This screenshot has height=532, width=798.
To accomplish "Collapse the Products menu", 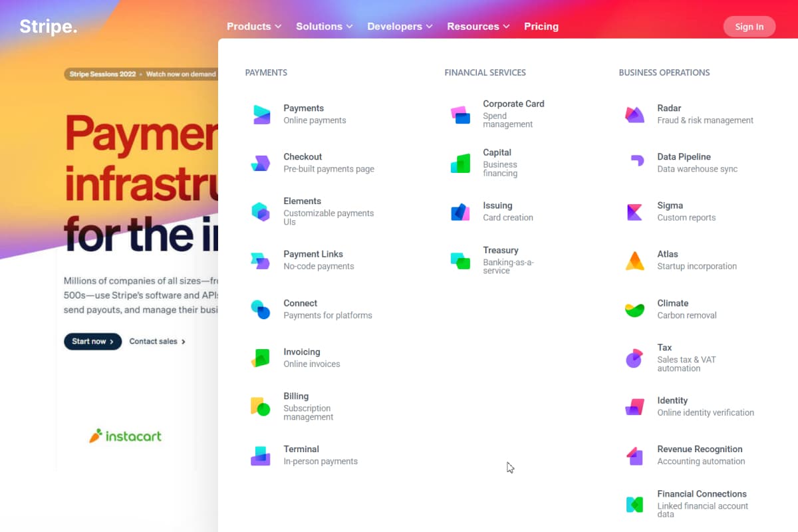I will click(253, 27).
